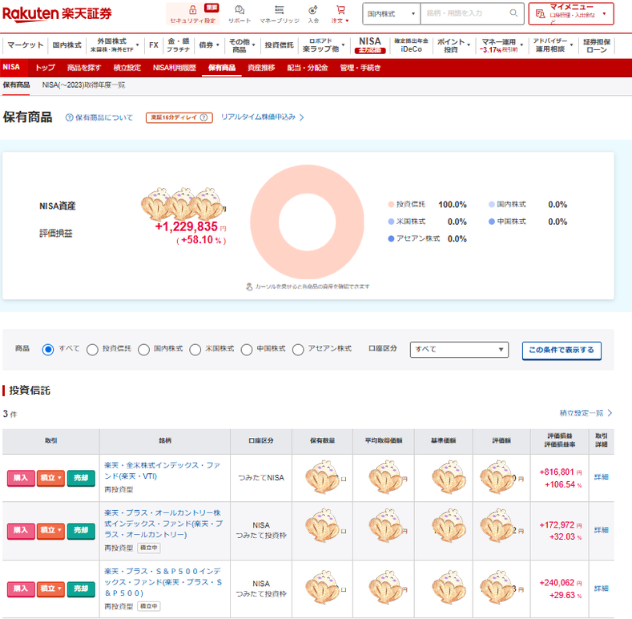Screen dimensions: 632x619
Task: Open the Money Bridge icon
Action: pos(279,10)
